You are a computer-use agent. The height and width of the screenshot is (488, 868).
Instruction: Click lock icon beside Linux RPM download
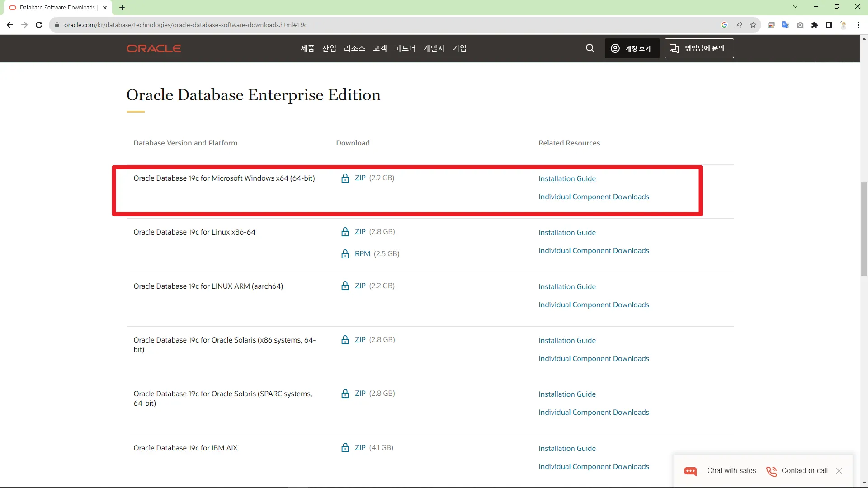345,254
